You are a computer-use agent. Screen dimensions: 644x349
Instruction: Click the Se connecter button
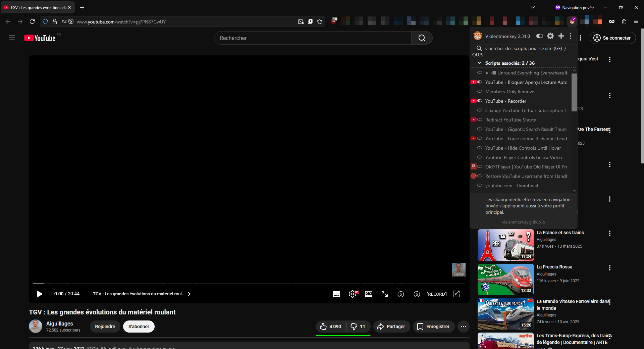click(x=612, y=38)
